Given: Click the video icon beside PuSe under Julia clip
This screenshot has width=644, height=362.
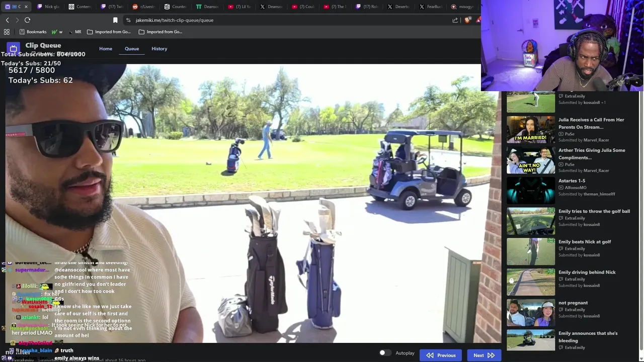Looking at the screenshot, I should tap(561, 134).
